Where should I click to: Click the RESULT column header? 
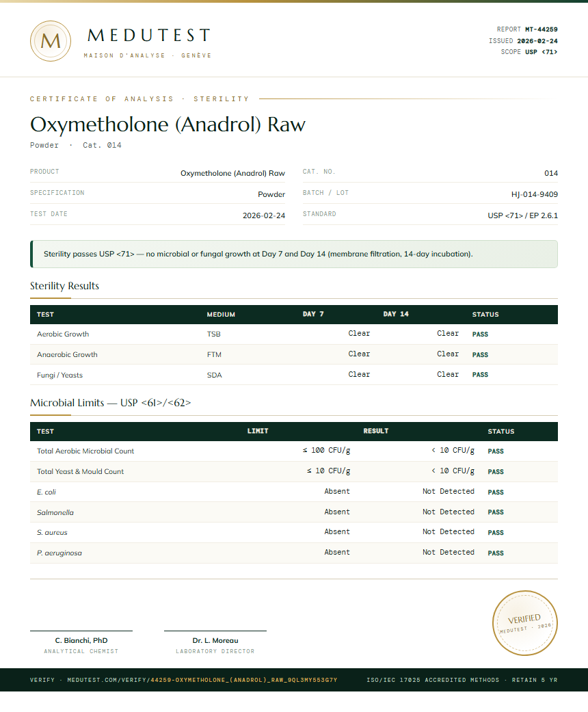click(376, 431)
